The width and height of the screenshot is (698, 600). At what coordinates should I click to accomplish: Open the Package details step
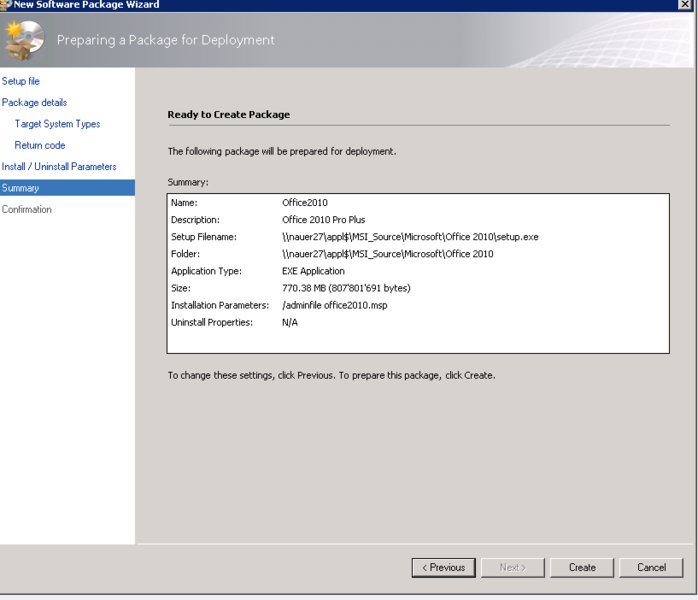tap(34, 103)
